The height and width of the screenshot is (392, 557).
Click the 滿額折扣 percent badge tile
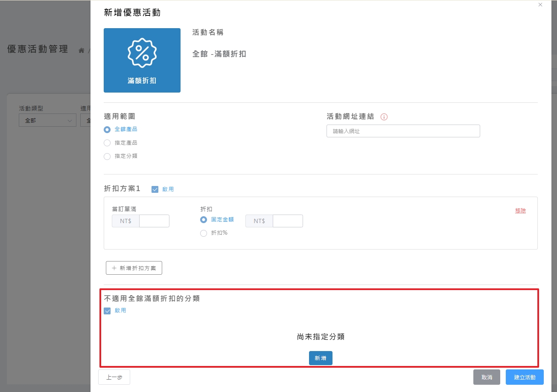click(142, 60)
